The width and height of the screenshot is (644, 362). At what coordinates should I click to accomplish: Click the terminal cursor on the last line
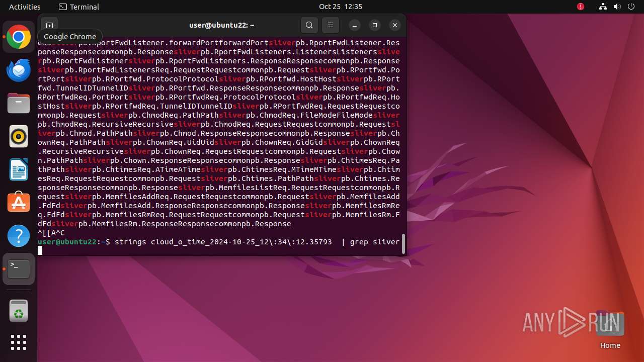click(40, 250)
